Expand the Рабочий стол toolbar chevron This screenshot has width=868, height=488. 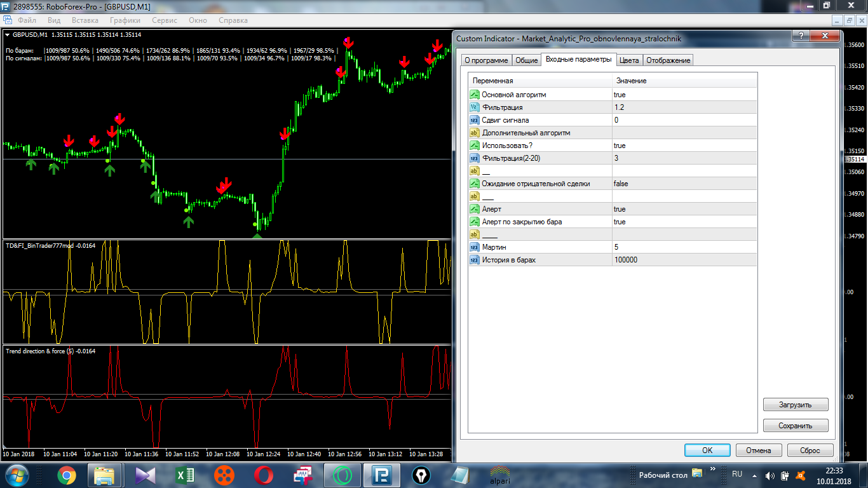click(712, 470)
